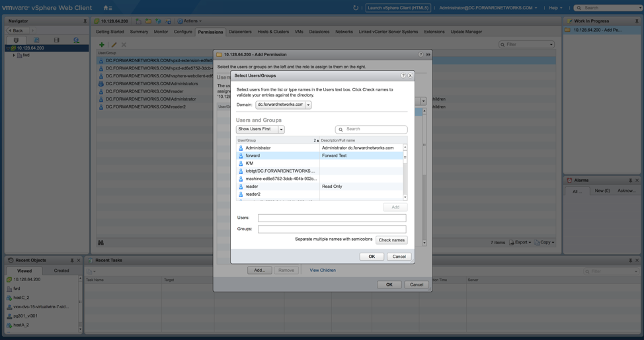Click View Children link
644x340 pixels.
pos(323,270)
